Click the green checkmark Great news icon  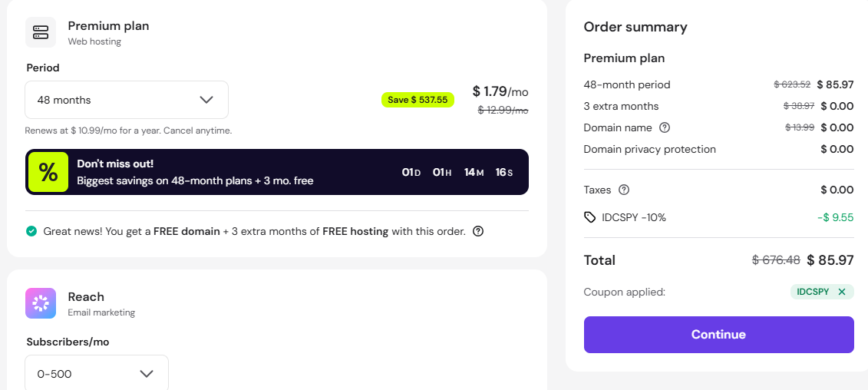click(x=31, y=231)
